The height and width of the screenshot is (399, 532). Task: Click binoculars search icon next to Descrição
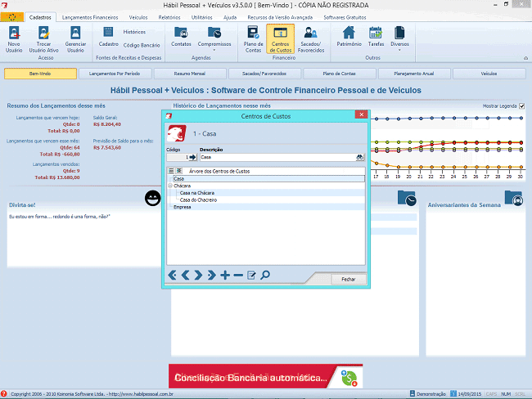pos(359,157)
